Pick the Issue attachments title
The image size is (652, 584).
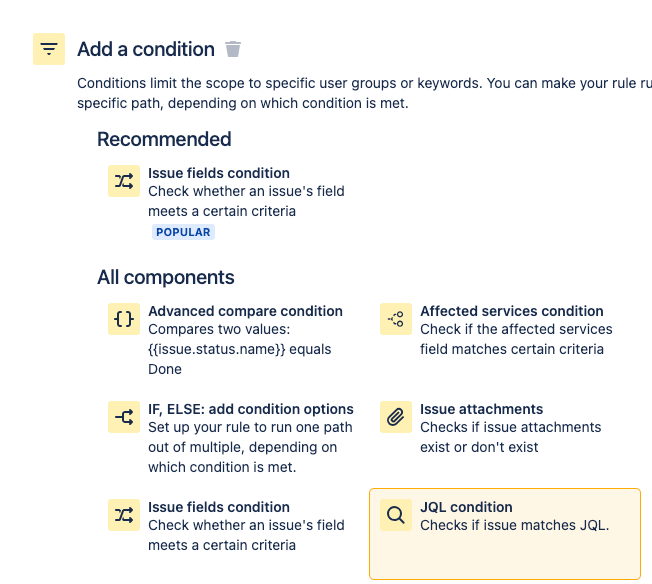point(482,409)
